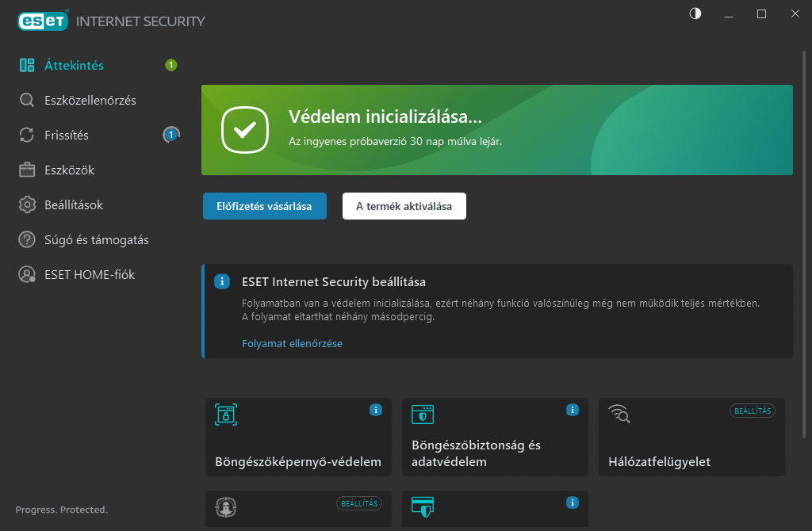Click the payment card shield icon tile
Image resolution: width=812 pixels, height=531 pixels.
(x=423, y=506)
